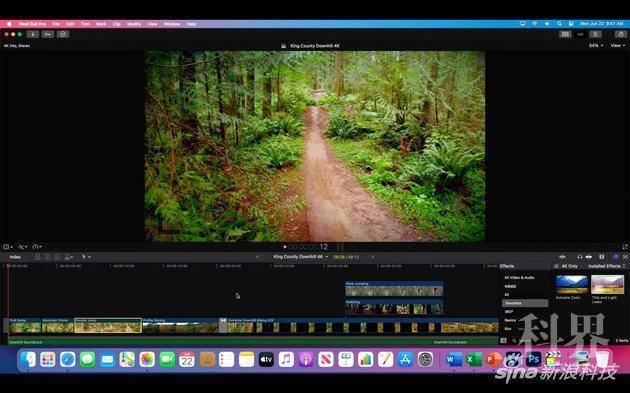630x393 pixels.
Task: Open the background tasks checkmark button
Action: [x=63, y=34]
